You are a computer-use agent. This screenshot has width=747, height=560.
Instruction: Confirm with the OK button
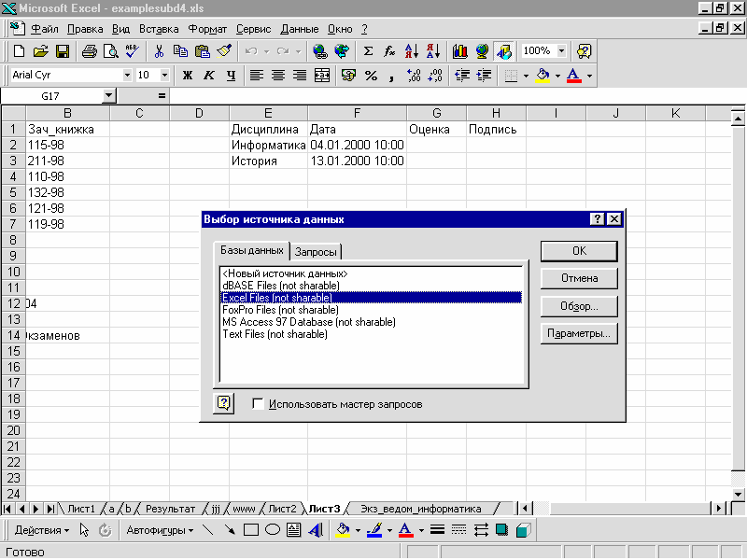point(579,251)
